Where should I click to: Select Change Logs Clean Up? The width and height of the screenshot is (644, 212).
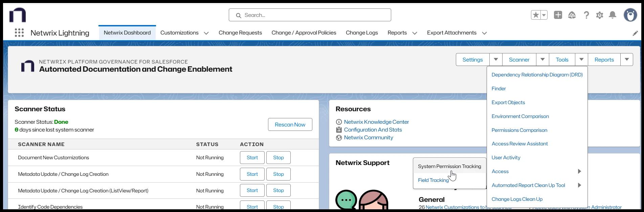tap(537, 199)
